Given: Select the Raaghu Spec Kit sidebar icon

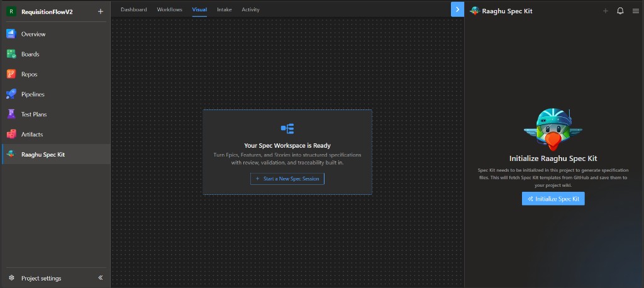Looking at the screenshot, I should coord(11,155).
